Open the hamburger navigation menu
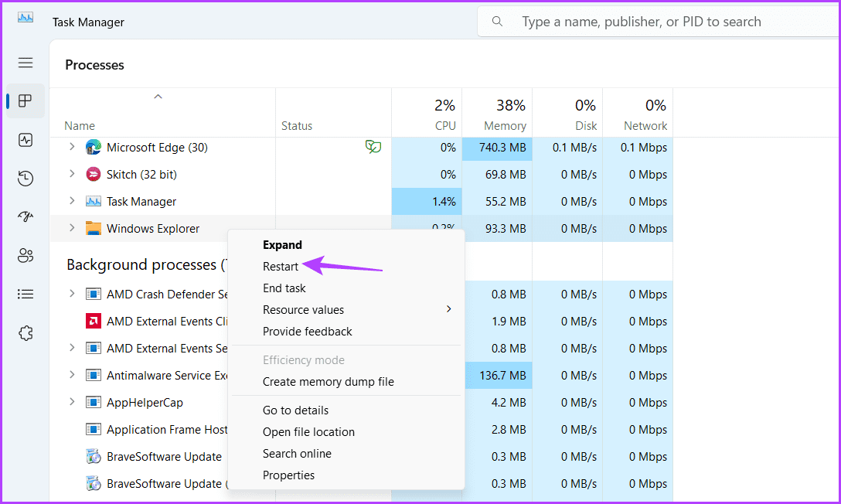 tap(26, 63)
